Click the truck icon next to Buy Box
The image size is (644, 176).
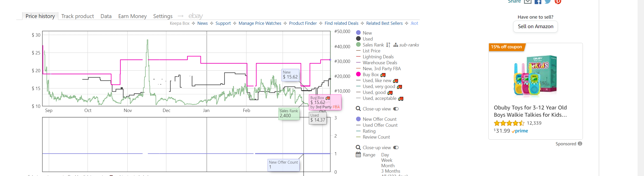pos(383,75)
